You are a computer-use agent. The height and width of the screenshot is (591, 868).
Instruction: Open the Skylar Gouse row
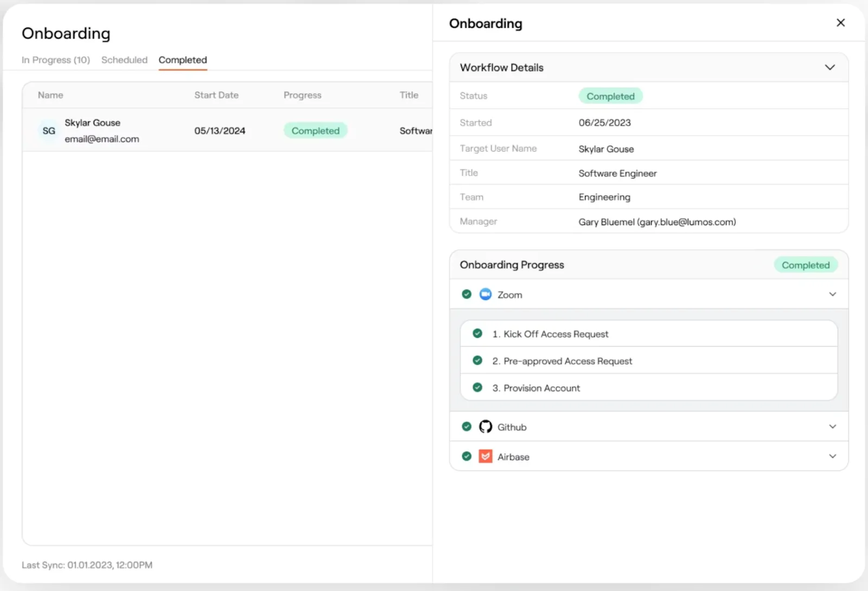pos(227,130)
